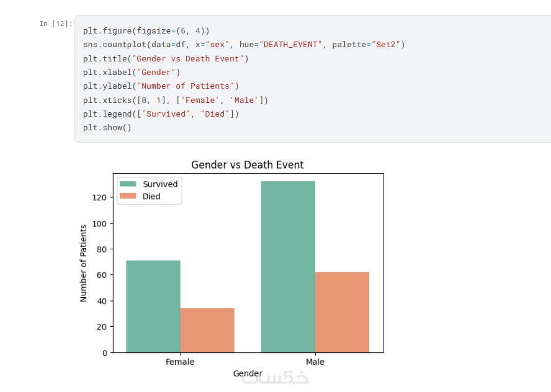Click the Female x-axis tick label
551x392 pixels.
pos(180,362)
